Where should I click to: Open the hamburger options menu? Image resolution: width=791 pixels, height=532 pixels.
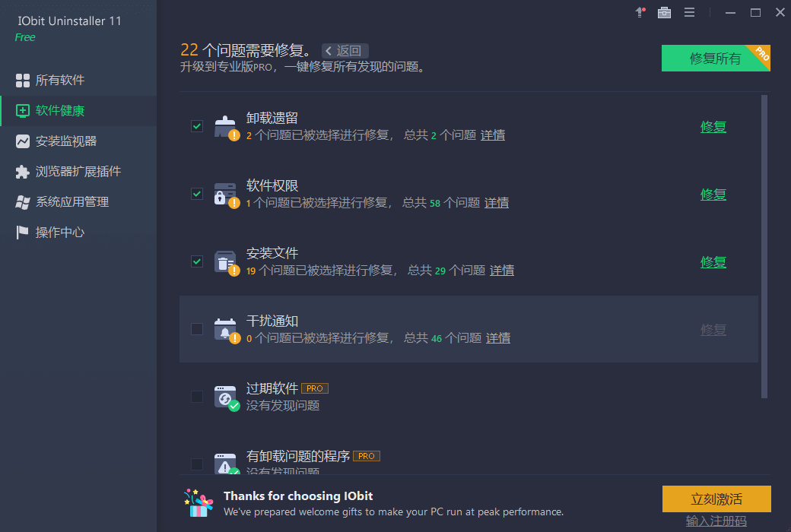click(x=689, y=13)
